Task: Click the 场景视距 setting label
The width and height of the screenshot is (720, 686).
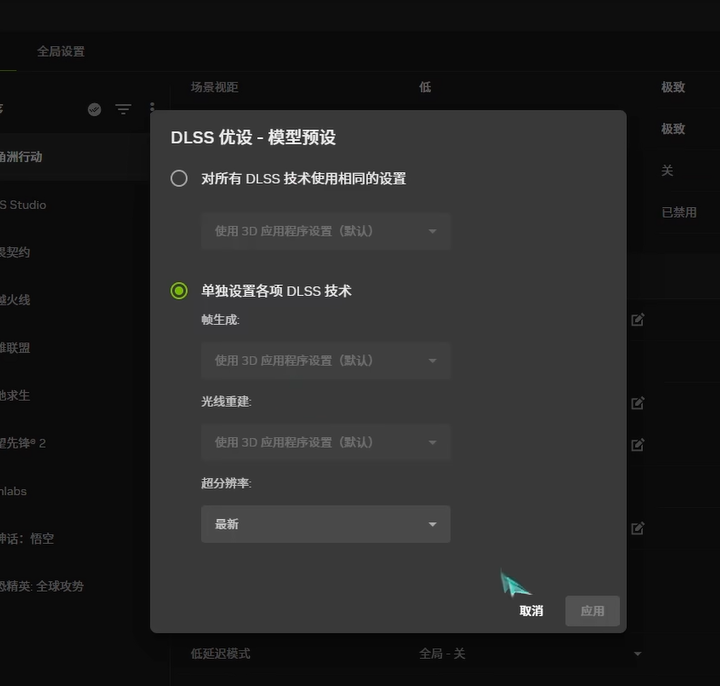Action: (214, 87)
